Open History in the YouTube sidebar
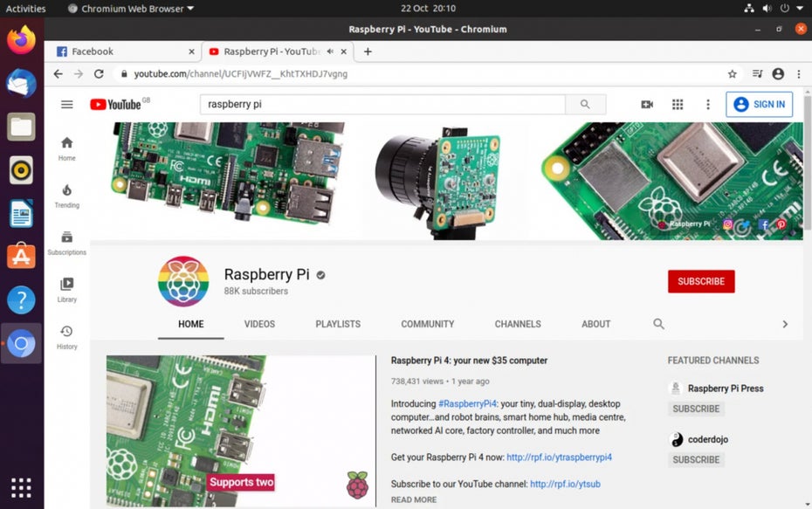The width and height of the screenshot is (812, 509). (x=67, y=337)
